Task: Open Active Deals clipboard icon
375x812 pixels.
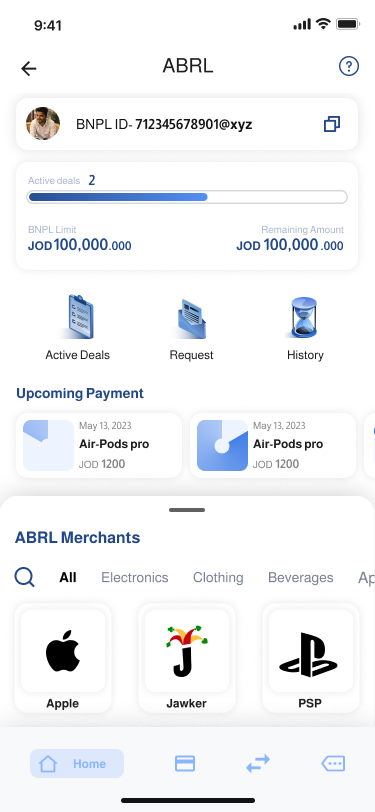Action: click(x=77, y=316)
